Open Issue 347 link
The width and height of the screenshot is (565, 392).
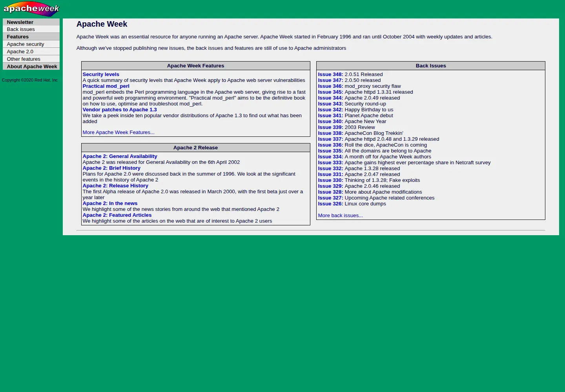[x=330, y=80]
